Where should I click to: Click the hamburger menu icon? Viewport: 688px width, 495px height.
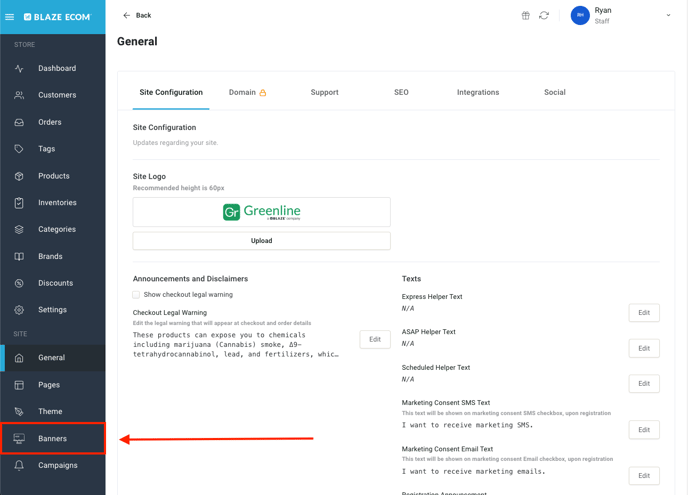10,17
